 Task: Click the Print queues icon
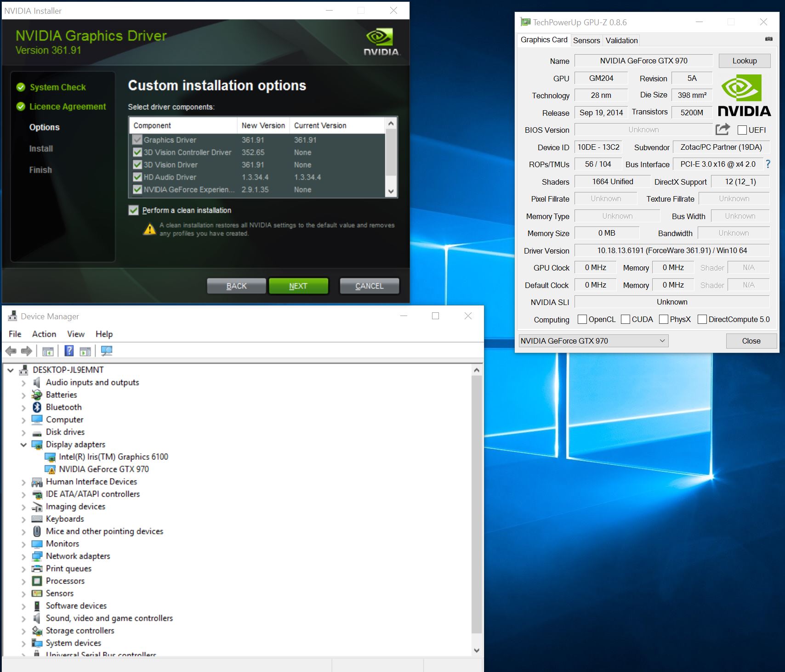(x=37, y=569)
